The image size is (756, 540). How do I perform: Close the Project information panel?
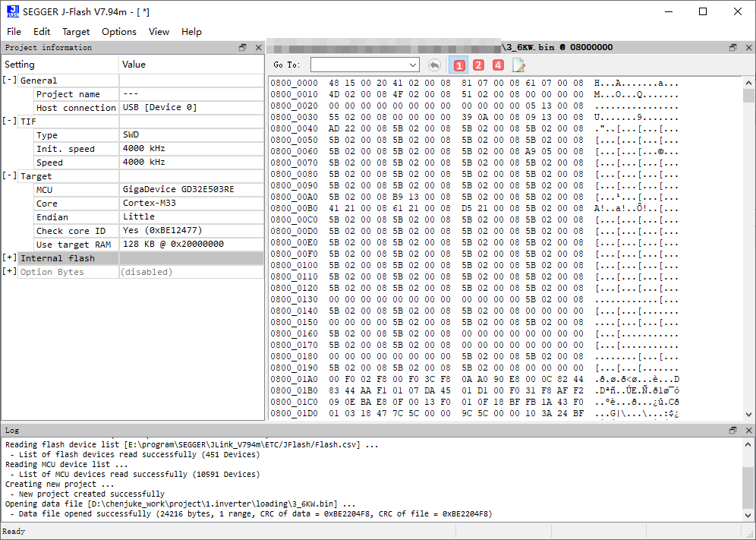258,47
